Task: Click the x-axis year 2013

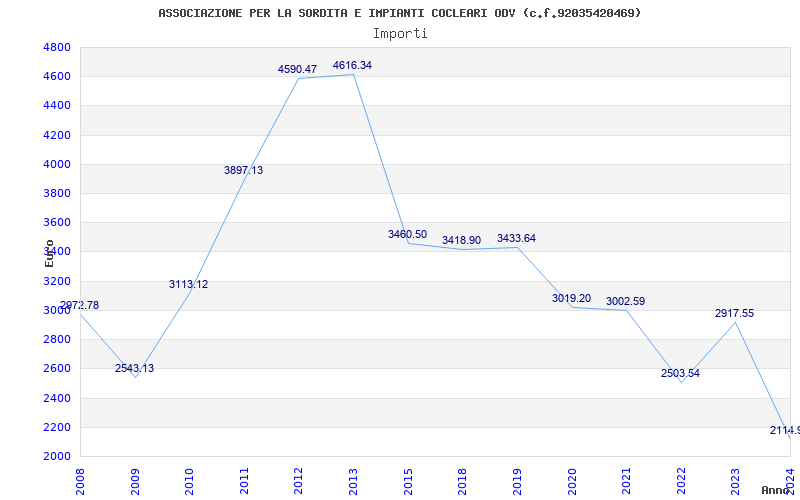Action: pos(353,481)
